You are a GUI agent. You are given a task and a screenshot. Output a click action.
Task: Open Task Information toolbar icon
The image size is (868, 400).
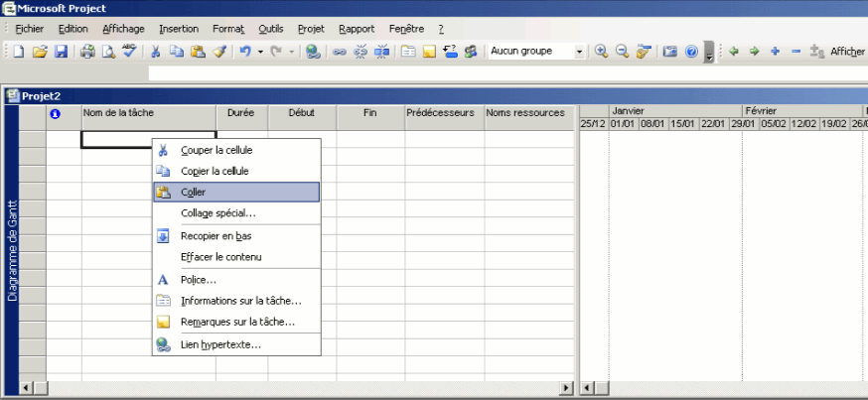[408, 52]
